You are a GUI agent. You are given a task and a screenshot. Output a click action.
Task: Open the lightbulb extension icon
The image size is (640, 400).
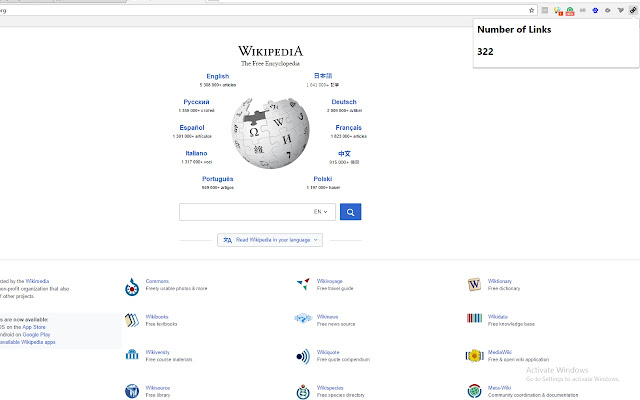[558, 11]
